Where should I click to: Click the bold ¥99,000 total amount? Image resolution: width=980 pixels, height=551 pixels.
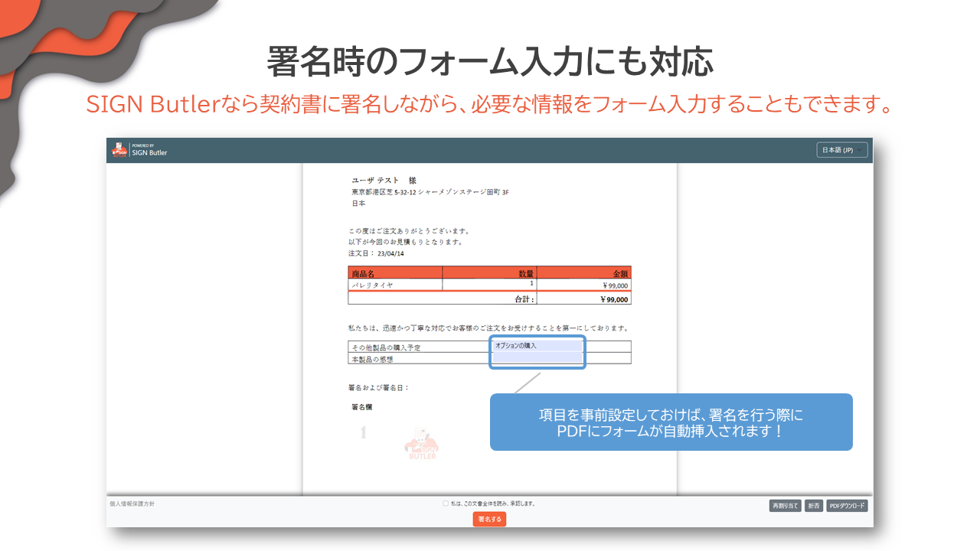(614, 299)
